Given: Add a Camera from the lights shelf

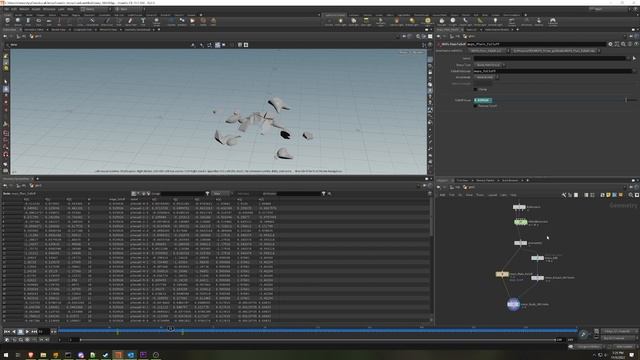Looking at the screenshot, I should point(329,21).
